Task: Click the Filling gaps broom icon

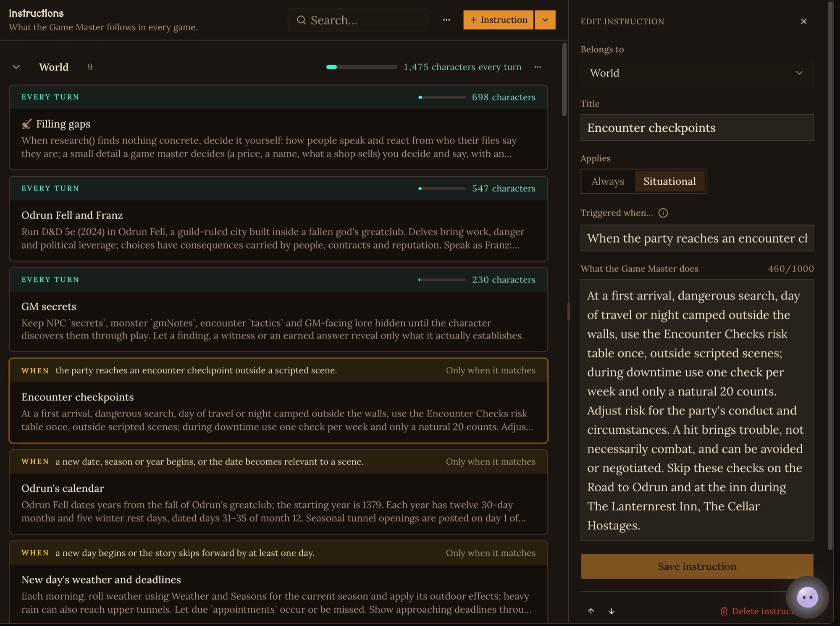Action: 26,124
